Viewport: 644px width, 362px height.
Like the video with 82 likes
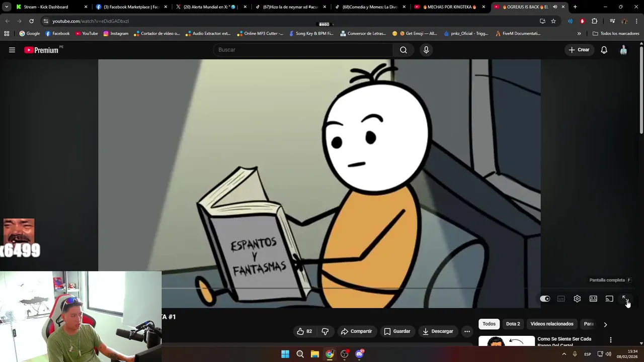click(x=305, y=331)
